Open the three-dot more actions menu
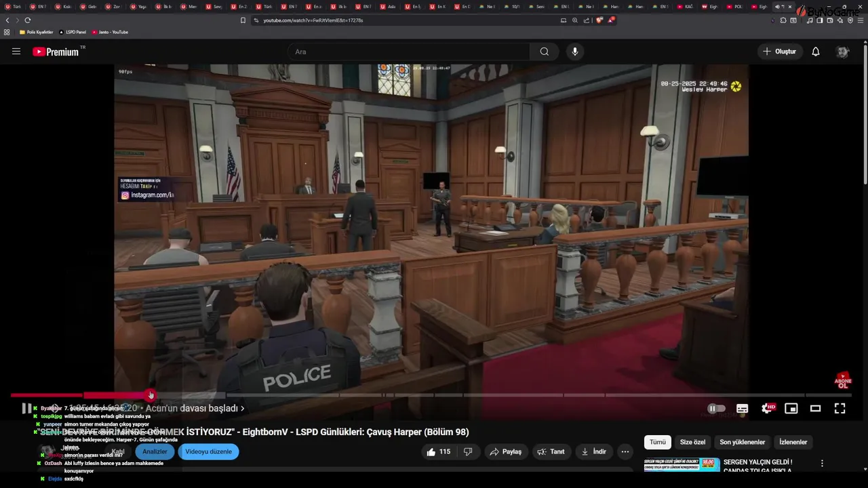 625,451
